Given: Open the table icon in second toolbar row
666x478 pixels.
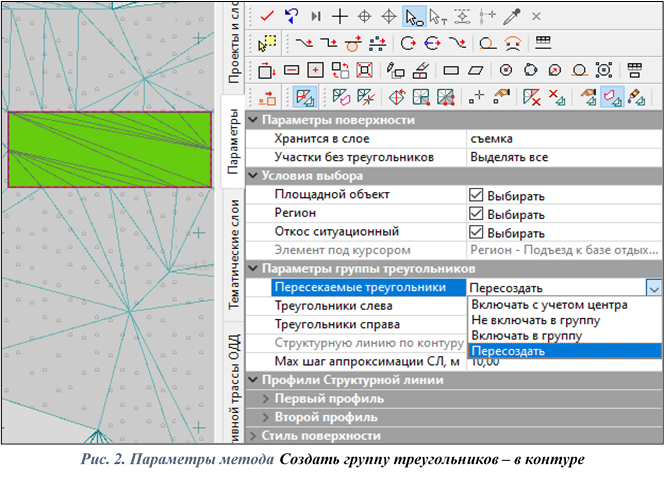Looking at the screenshot, I should coord(543,42).
